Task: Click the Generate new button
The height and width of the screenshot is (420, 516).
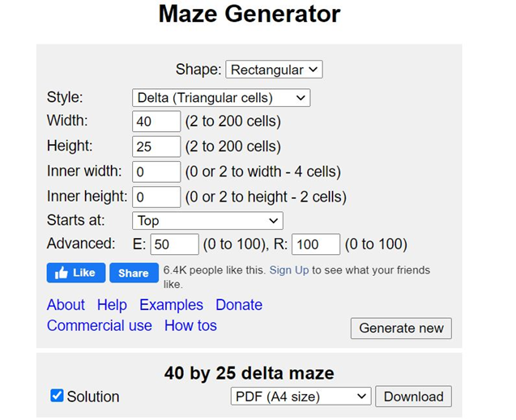Action: pos(401,328)
